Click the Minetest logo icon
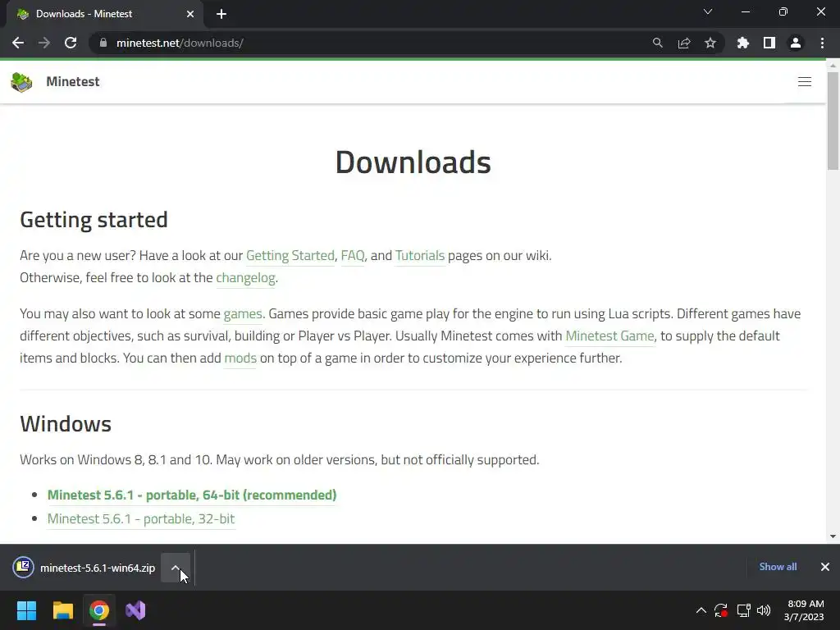This screenshot has height=630, width=840. [21, 82]
